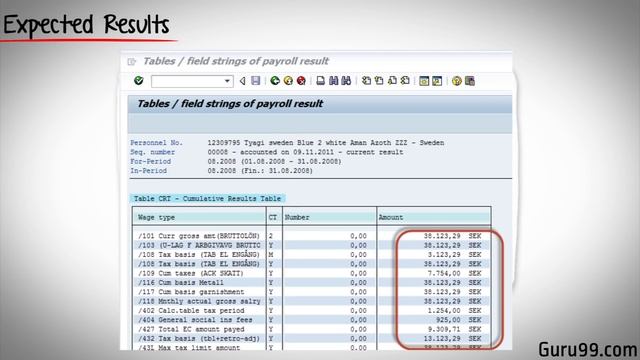Click CT value 'M' in /108 row
The width and height of the screenshot is (640, 360).
(x=271, y=255)
